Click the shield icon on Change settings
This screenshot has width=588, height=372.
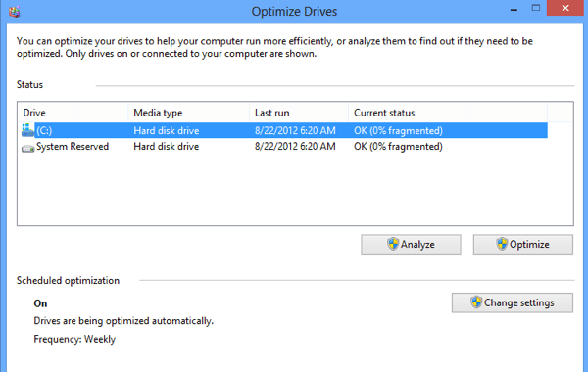coord(476,302)
